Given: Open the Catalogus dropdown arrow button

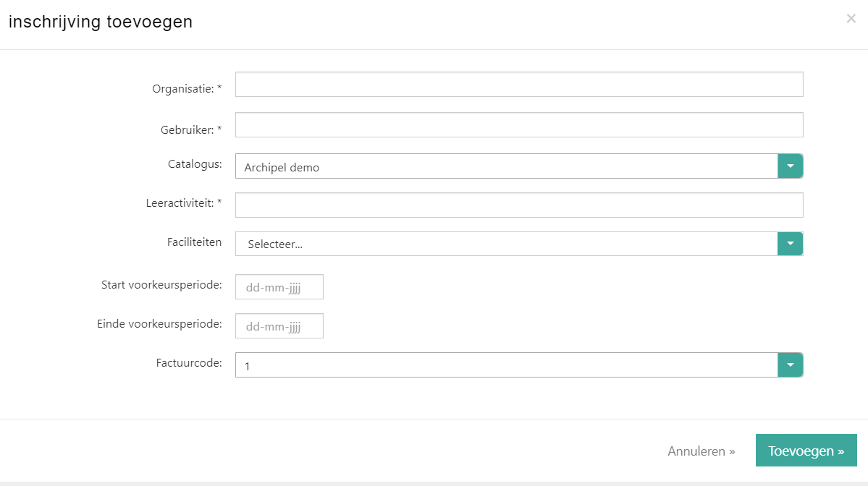Looking at the screenshot, I should [x=790, y=166].
